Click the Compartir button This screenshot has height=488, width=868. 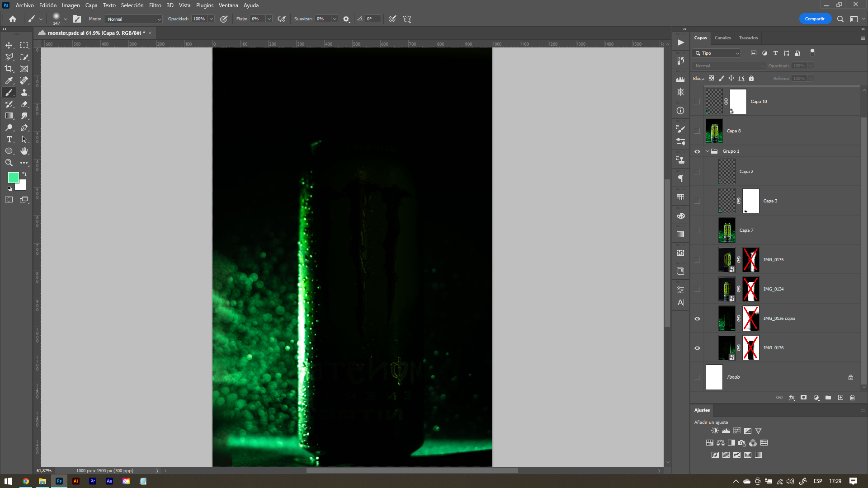pyautogui.click(x=815, y=19)
